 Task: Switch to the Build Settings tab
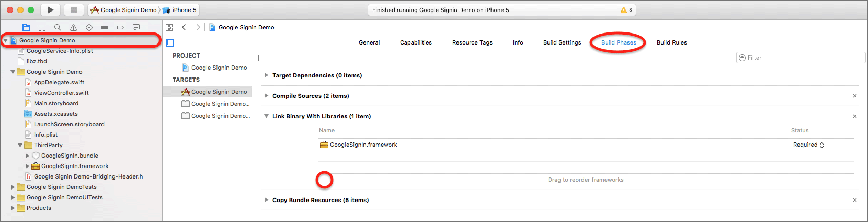point(562,42)
